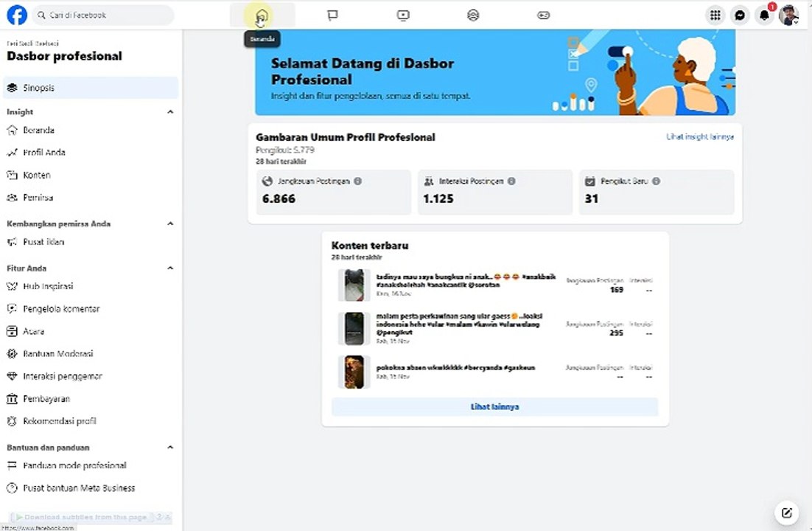The height and width of the screenshot is (531, 812).
Task: Open Konten in sidebar
Action: tap(91, 176)
